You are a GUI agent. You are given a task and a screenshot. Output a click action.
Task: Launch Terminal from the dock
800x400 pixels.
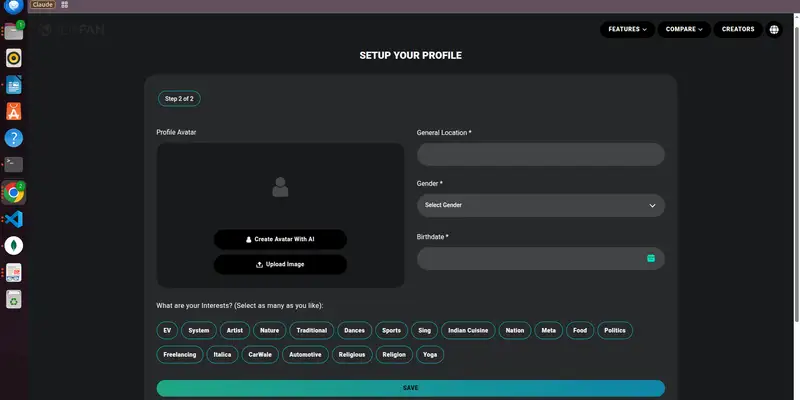click(x=14, y=164)
